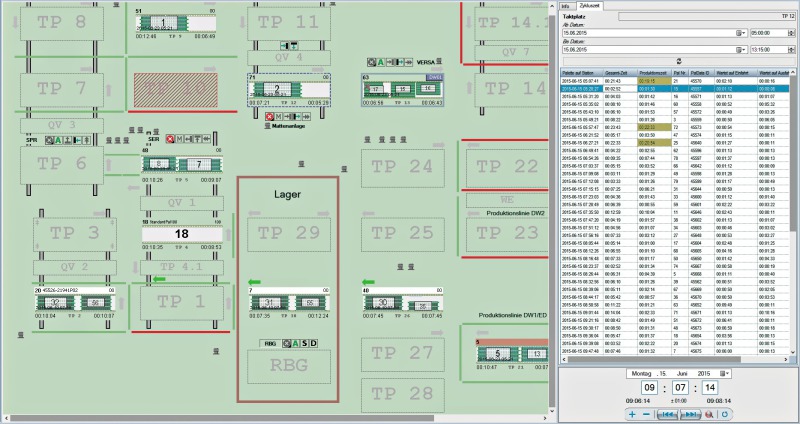Click the M manual icon beside SER
This screenshot has width=800, height=424.
coord(179,139)
